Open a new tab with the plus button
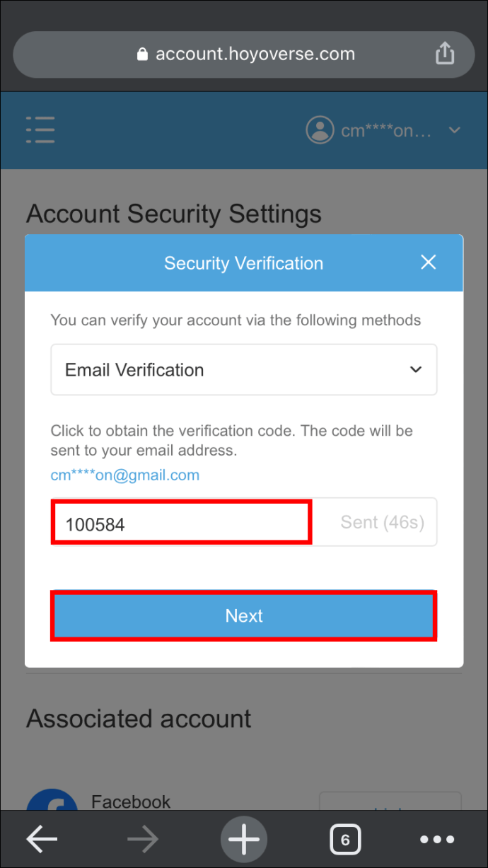This screenshot has height=868, width=488. 244,840
